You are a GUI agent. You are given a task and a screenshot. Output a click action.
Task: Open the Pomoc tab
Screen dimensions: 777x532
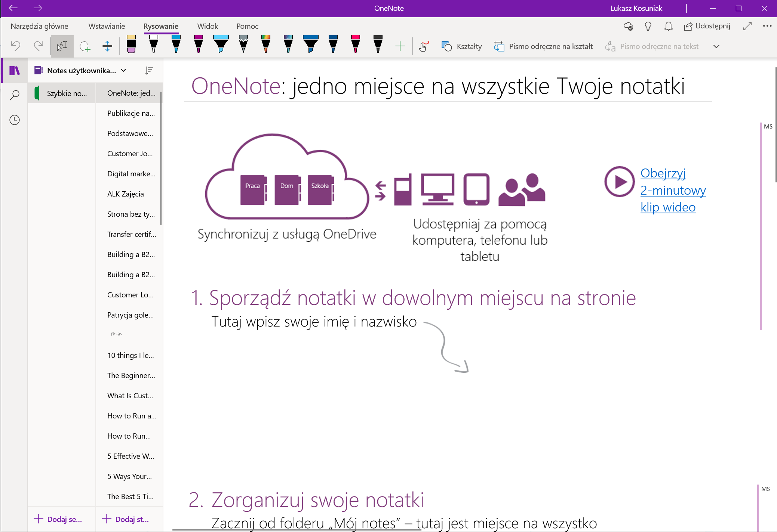point(247,26)
